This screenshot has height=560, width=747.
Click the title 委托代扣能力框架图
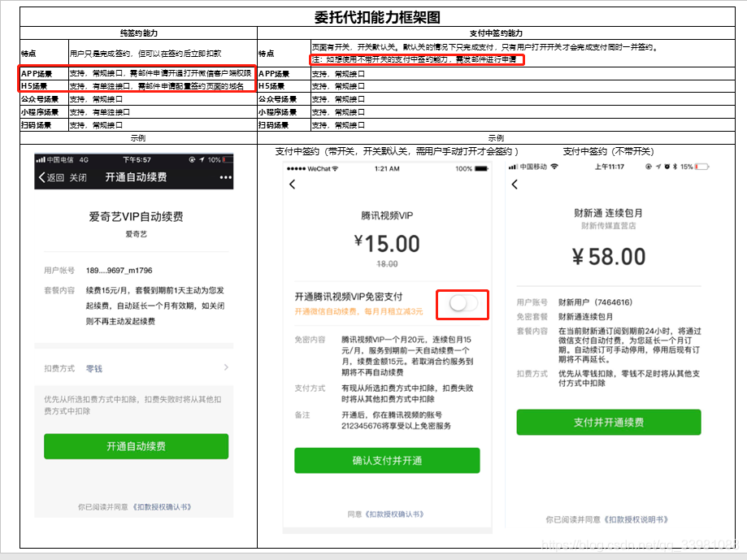click(x=377, y=17)
